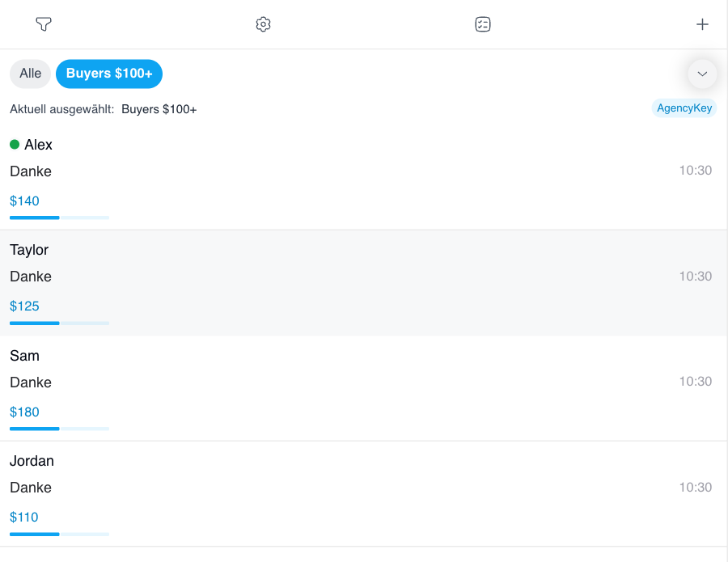Click the progress bar under $180

[59, 429]
